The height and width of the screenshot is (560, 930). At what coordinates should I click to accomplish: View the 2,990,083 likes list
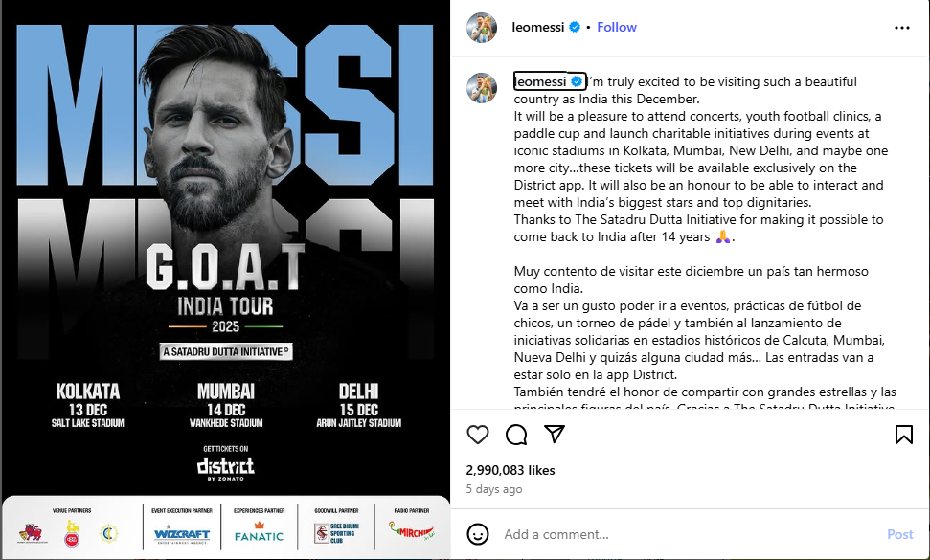(510, 471)
